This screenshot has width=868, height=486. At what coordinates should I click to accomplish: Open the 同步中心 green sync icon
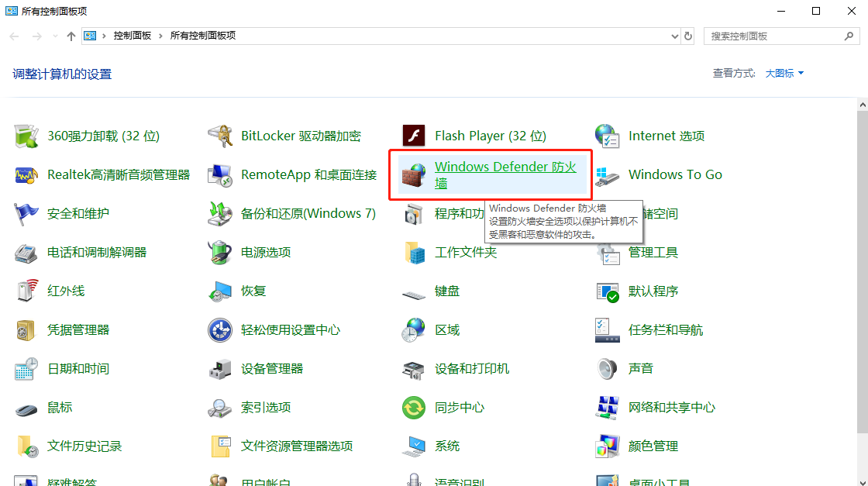414,408
